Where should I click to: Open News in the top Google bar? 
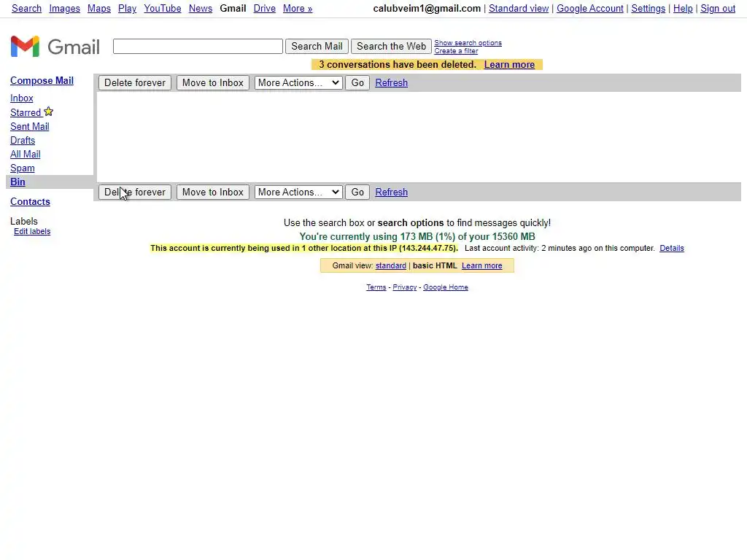tap(201, 9)
